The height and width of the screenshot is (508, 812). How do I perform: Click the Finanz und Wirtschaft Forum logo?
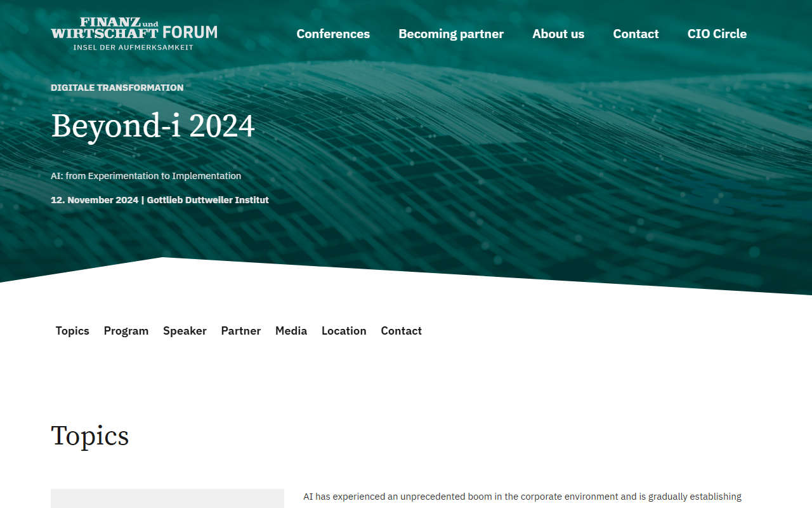[x=134, y=34]
